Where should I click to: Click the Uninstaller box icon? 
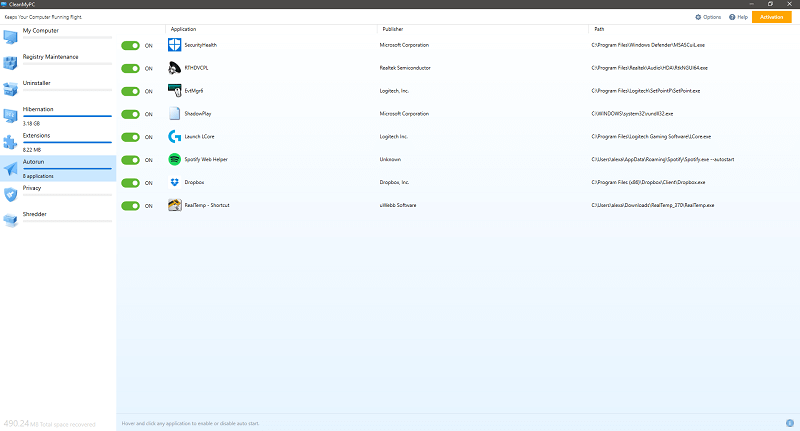pyautogui.click(x=10, y=90)
